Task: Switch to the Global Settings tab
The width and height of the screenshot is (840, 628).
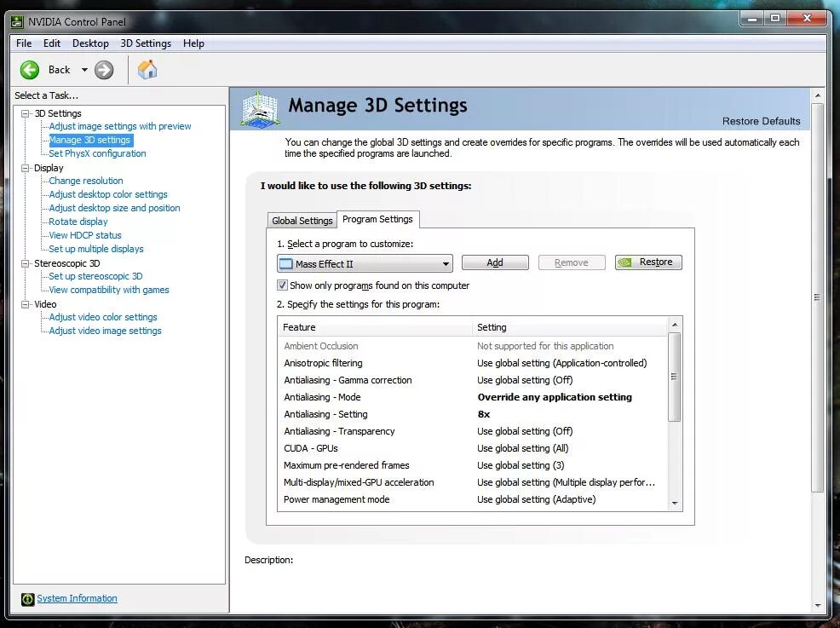Action: [x=302, y=220]
